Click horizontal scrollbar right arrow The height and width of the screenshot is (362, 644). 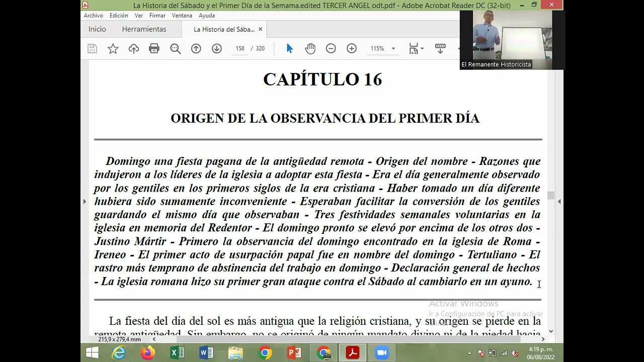coord(543,339)
